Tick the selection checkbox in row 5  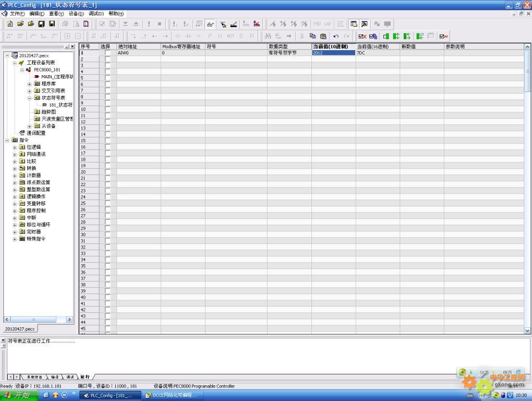[x=107, y=78]
